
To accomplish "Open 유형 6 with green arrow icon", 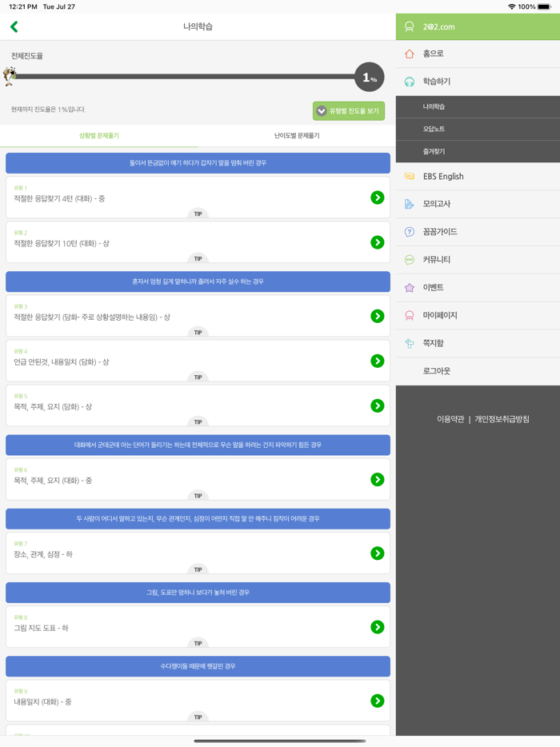I will coord(378,480).
